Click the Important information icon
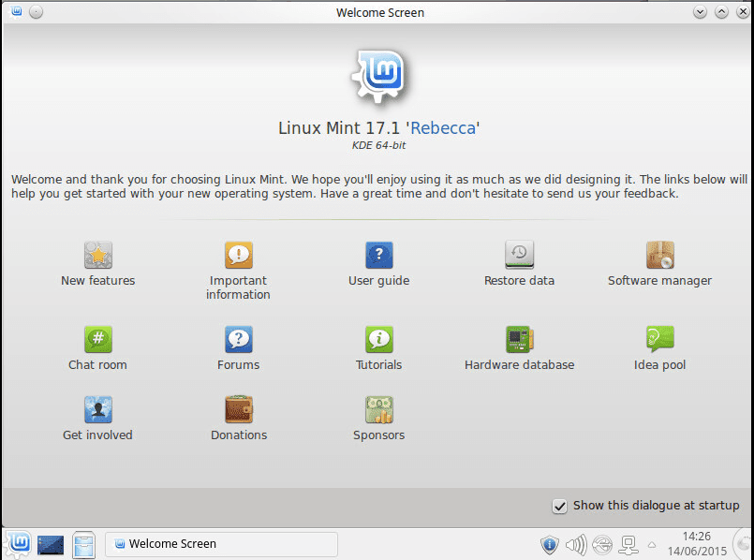Screen dimensions: 754x560 (x=238, y=254)
